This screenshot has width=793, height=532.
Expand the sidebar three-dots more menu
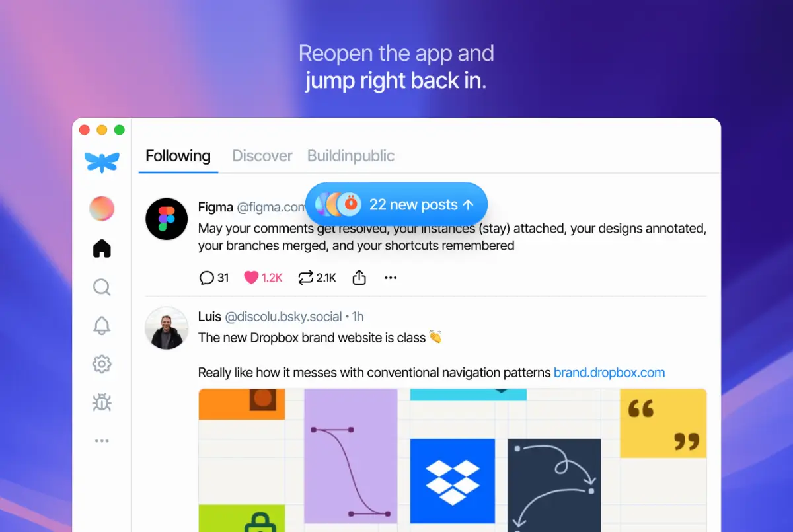tap(102, 441)
